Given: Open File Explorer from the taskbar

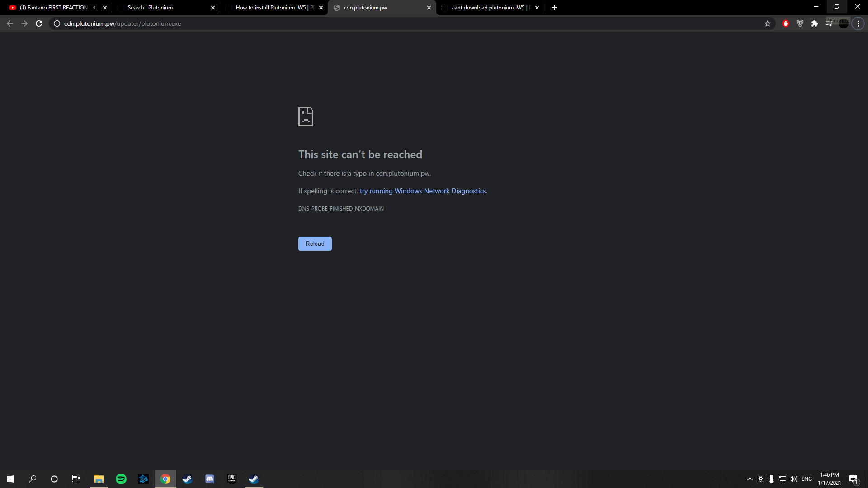Looking at the screenshot, I should (99, 479).
